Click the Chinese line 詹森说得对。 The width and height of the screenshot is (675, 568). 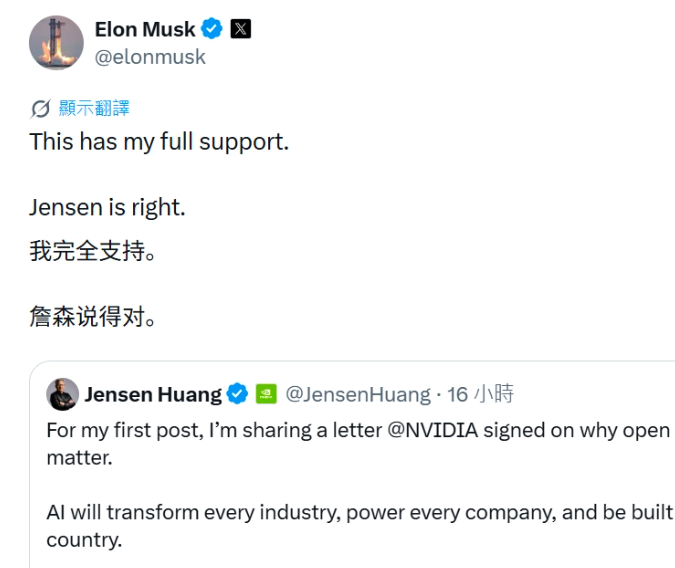coord(93,317)
